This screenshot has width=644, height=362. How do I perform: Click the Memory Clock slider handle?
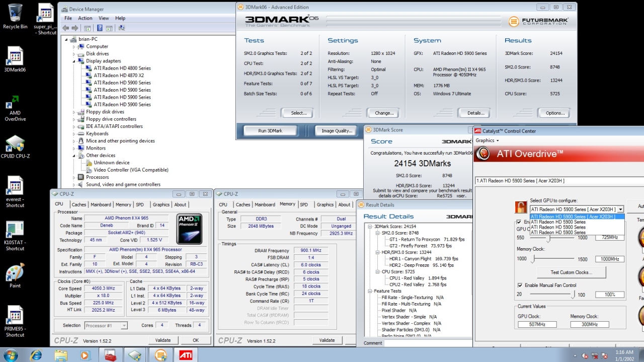click(x=534, y=259)
